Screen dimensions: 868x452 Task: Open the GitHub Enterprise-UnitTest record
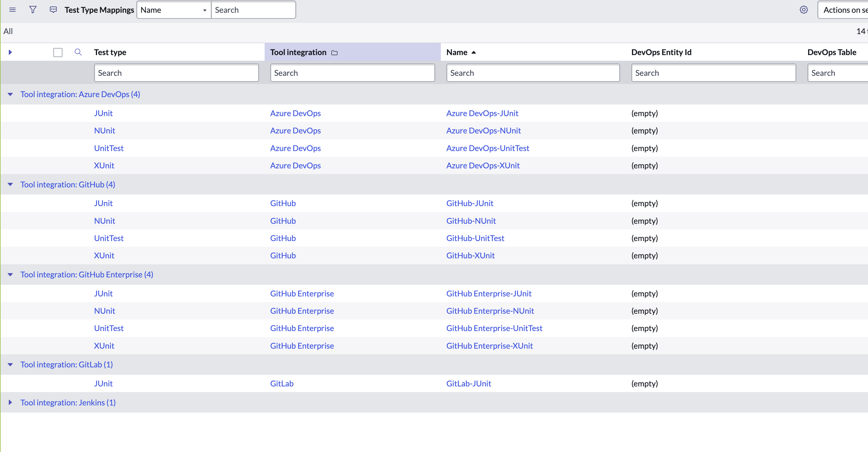click(x=494, y=328)
